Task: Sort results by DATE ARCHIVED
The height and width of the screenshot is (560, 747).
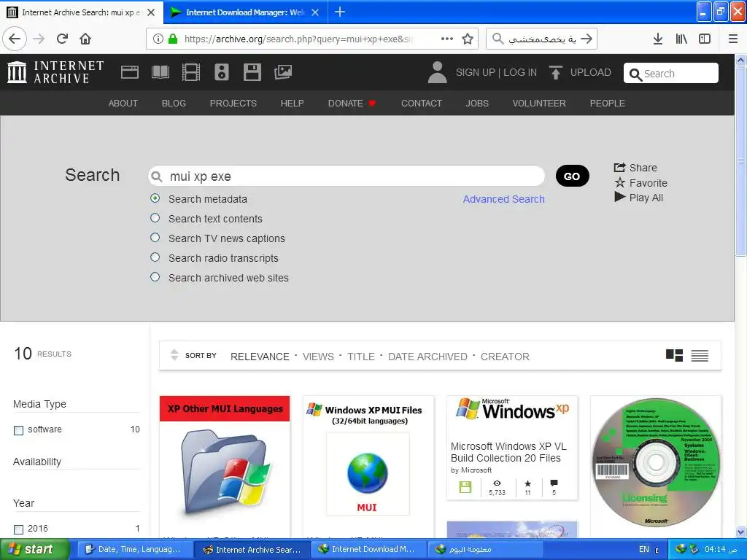Action: pyautogui.click(x=427, y=357)
